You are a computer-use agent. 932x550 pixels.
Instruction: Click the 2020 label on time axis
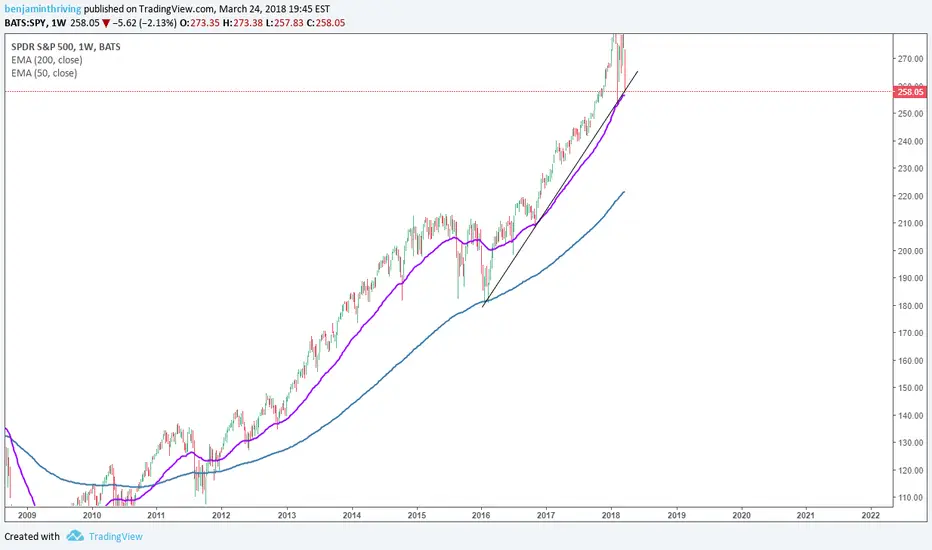click(x=741, y=516)
